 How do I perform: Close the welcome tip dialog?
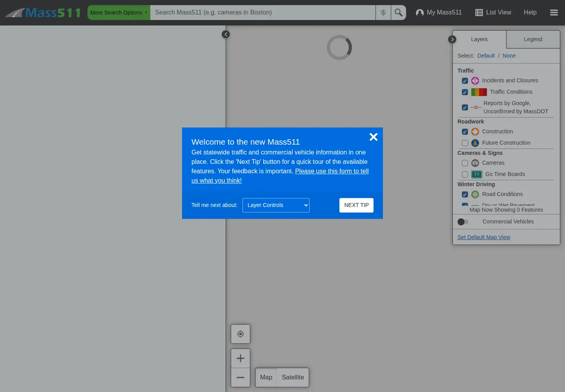[374, 137]
